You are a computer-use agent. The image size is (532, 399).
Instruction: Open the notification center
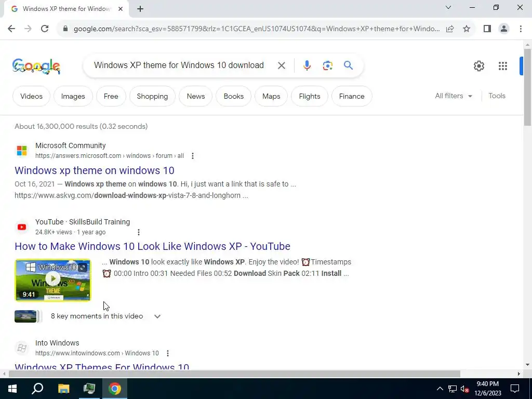coord(515,389)
